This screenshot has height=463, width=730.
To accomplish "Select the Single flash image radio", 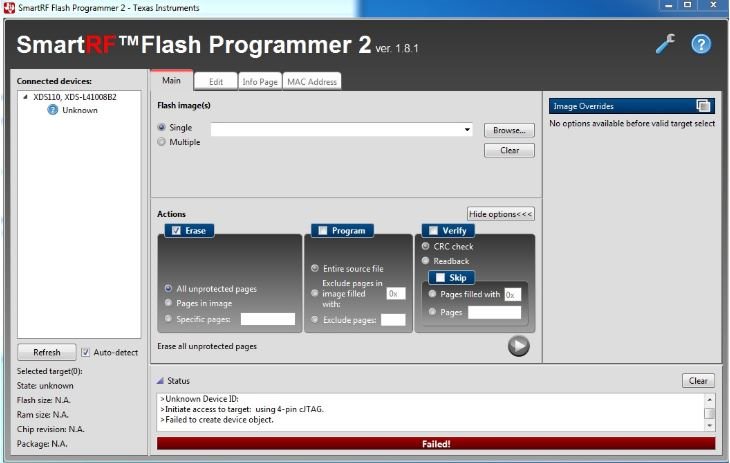I will click(x=162, y=127).
